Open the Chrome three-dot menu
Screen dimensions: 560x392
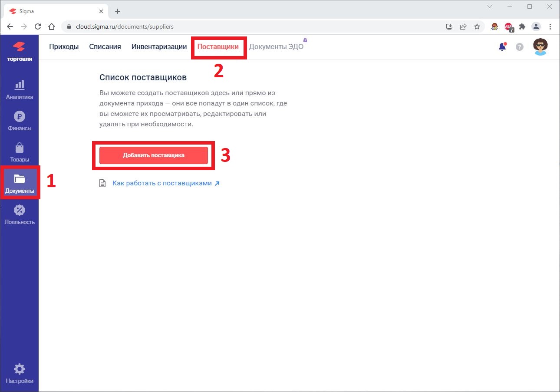click(x=550, y=26)
